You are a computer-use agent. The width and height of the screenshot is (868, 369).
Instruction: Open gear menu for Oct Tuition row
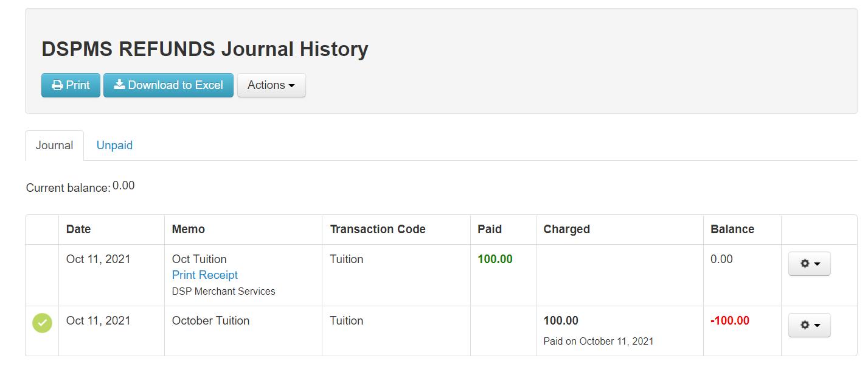(x=810, y=264)
